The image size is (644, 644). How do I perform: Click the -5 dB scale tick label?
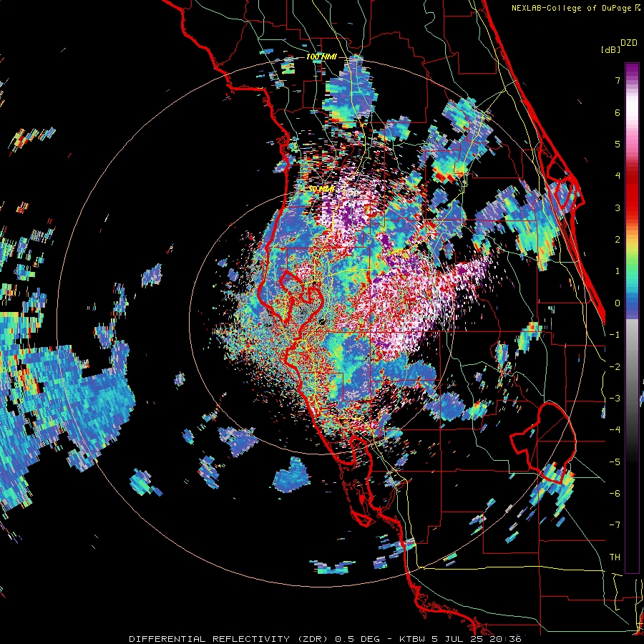point(615,462)
